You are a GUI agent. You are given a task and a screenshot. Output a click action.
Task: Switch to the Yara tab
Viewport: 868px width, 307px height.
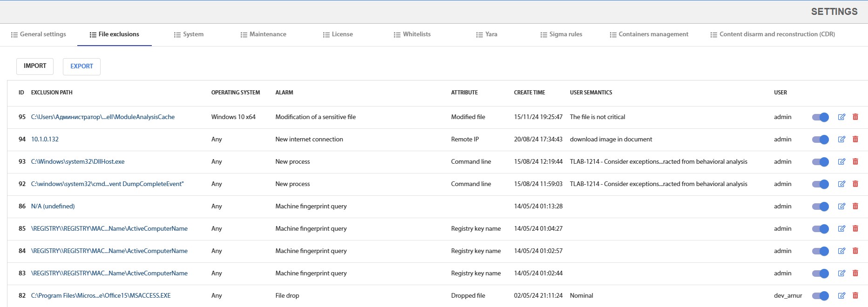487,34
